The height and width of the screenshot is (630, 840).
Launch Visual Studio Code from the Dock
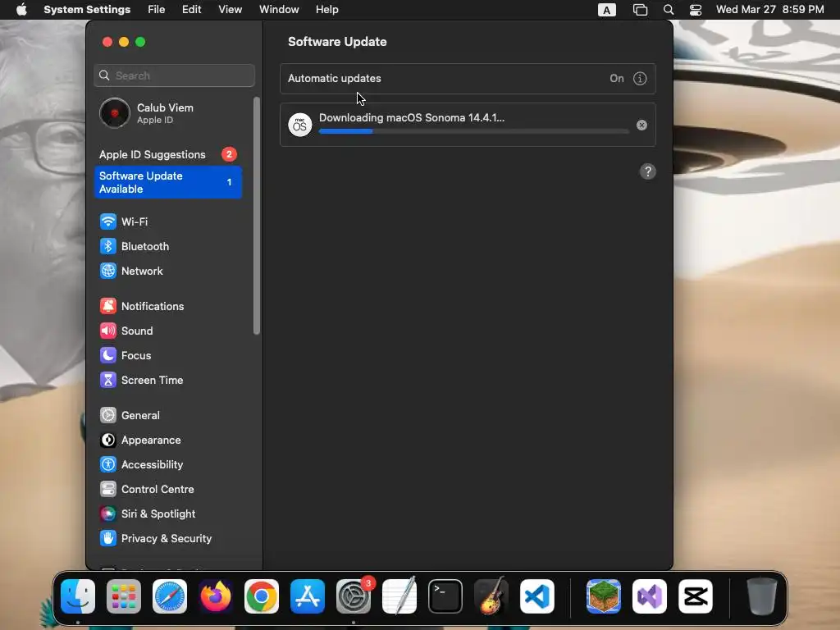click(536, 596)
